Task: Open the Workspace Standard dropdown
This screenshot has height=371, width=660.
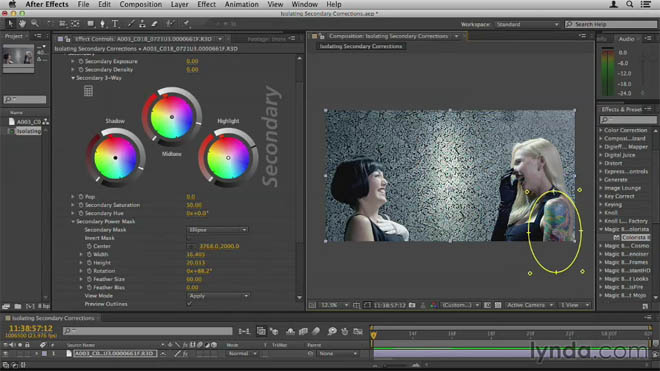Action: coord(527,24)
